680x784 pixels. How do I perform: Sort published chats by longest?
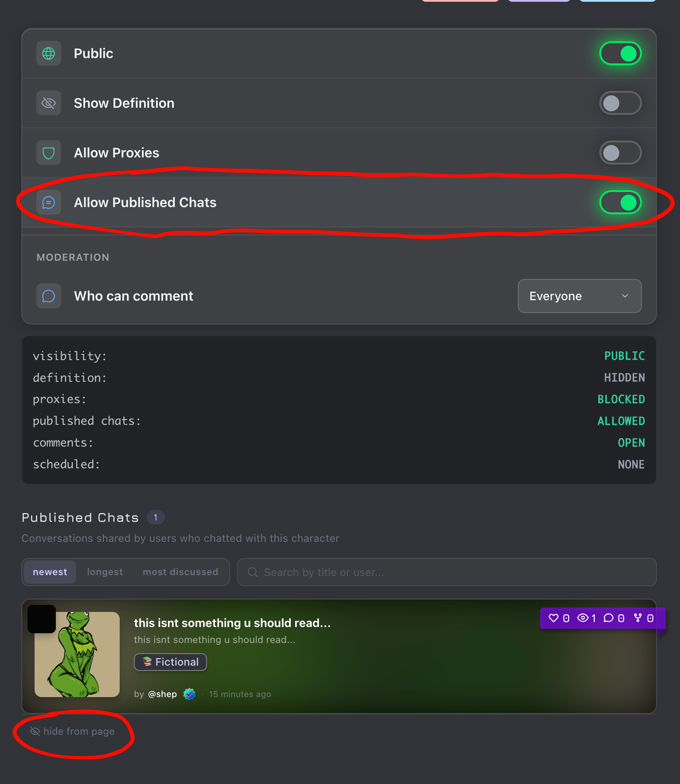105,572
